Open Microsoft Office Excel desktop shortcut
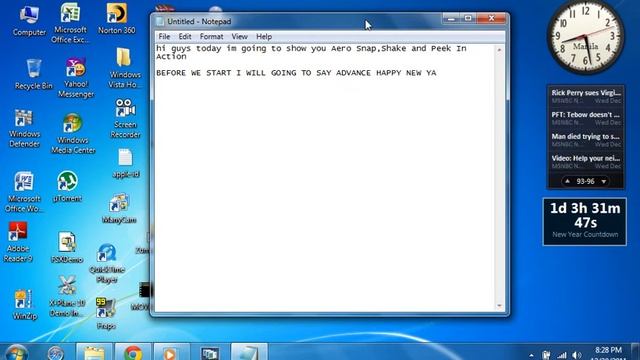This screenshot has height=360, width=640. point(70,22)
